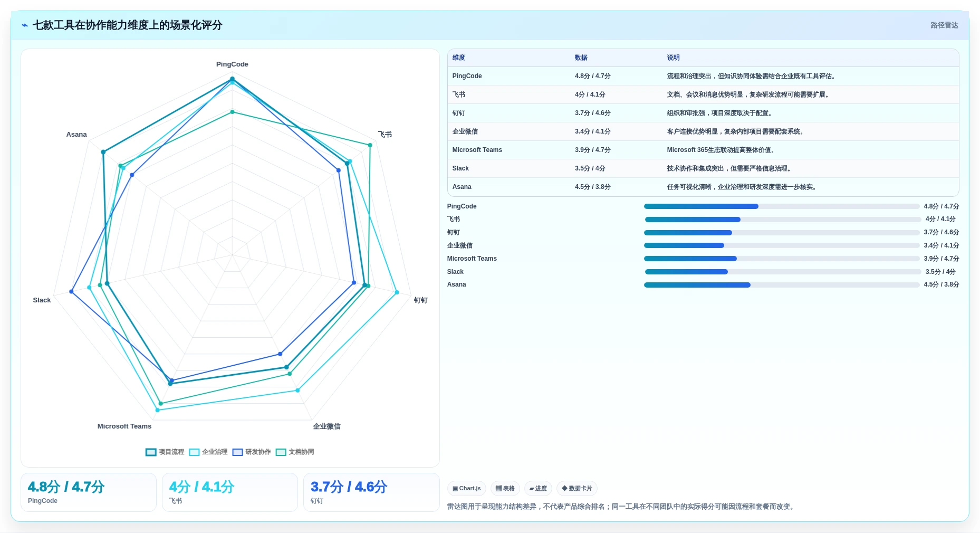
Task: Toggle the 项目流程 series in the legend
Action: [165, 452]
